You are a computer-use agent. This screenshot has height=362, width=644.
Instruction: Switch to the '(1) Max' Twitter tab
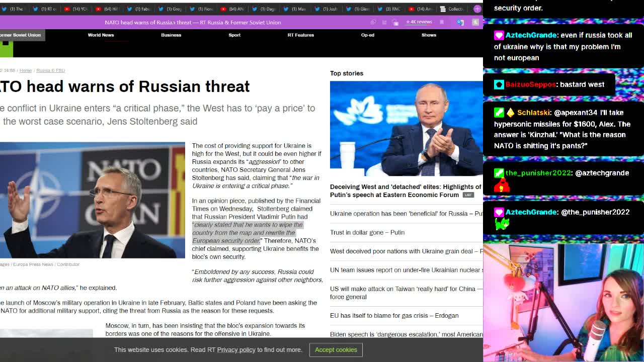pyautogui.click(x=294, y=9)
